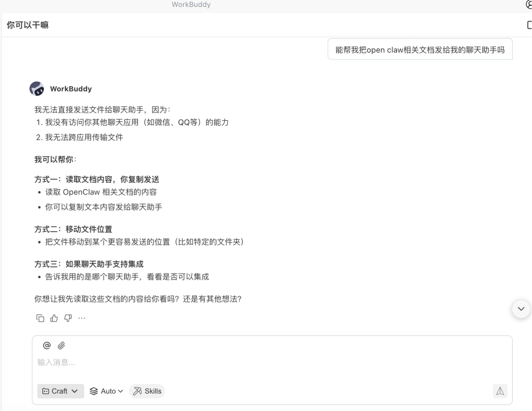Expand the Craft mode dropdown
This screenshot has height=411, width=532.
pyautogui.click(x=60, y=391)
